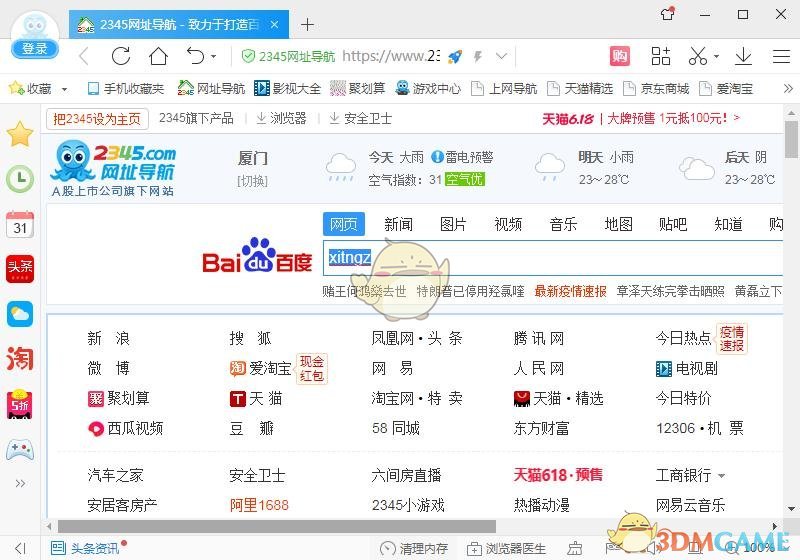
Task: Collapse sidebar via bottom-left arrow icon
Action: tap(20, 548)
